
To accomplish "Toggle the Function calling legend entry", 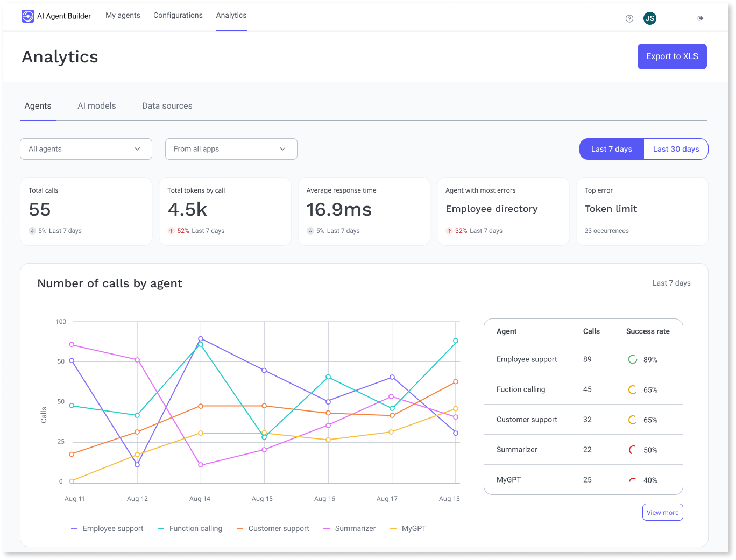I will pyautogui.click(x=195, y=528).
